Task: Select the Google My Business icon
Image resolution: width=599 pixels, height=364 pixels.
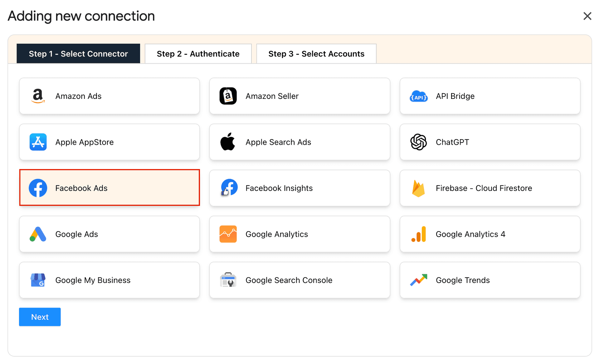Action: [x=37, y=280]
